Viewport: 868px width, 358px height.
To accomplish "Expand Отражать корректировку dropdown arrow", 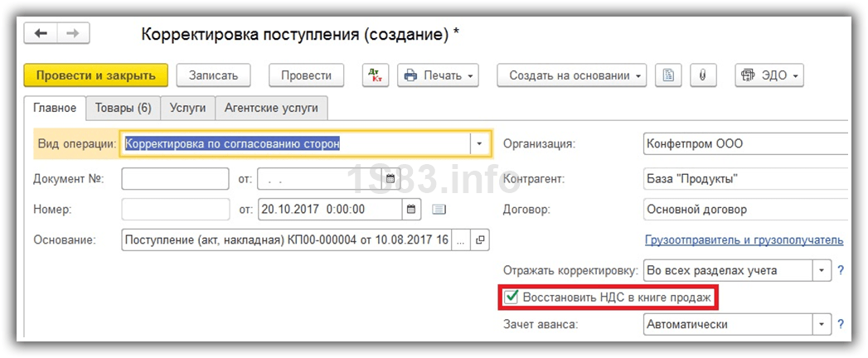I will [x=822, y=271].
